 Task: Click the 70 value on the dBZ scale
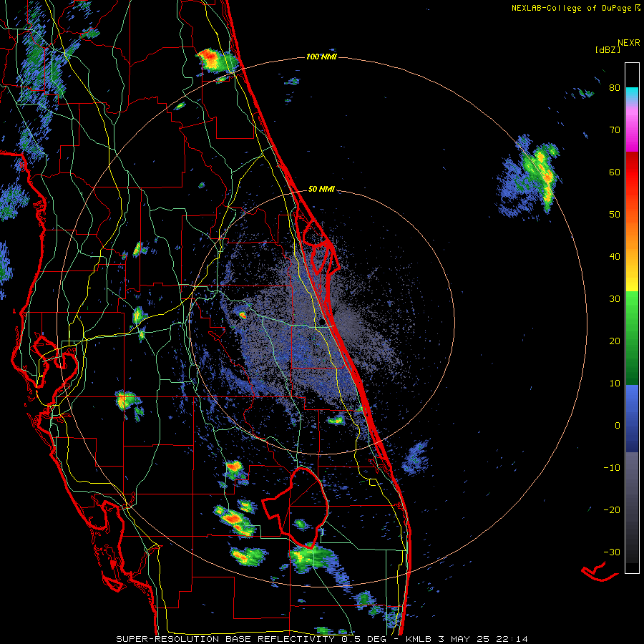(615, 130)
